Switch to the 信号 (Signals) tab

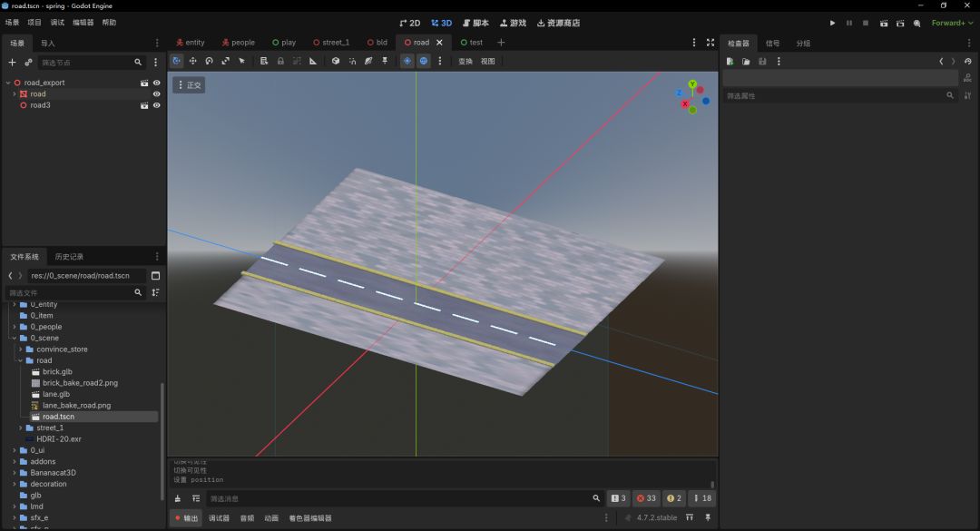coord(772,44)
